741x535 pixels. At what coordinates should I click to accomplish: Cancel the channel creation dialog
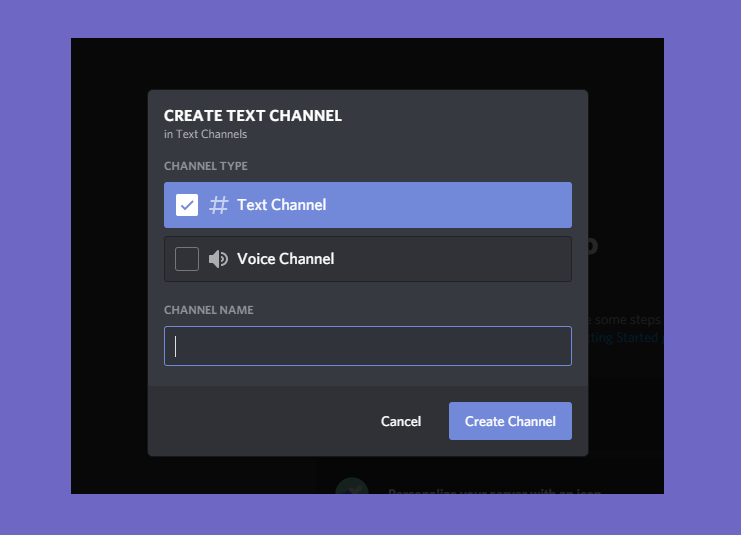click(401, 421)
